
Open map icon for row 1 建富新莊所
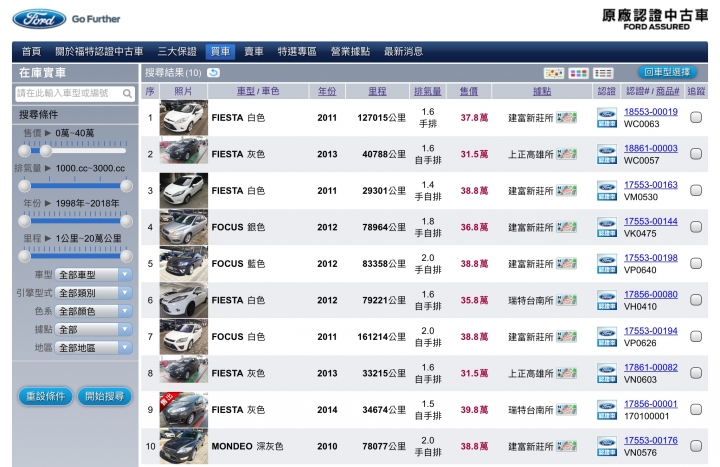[x=566, y=118]
